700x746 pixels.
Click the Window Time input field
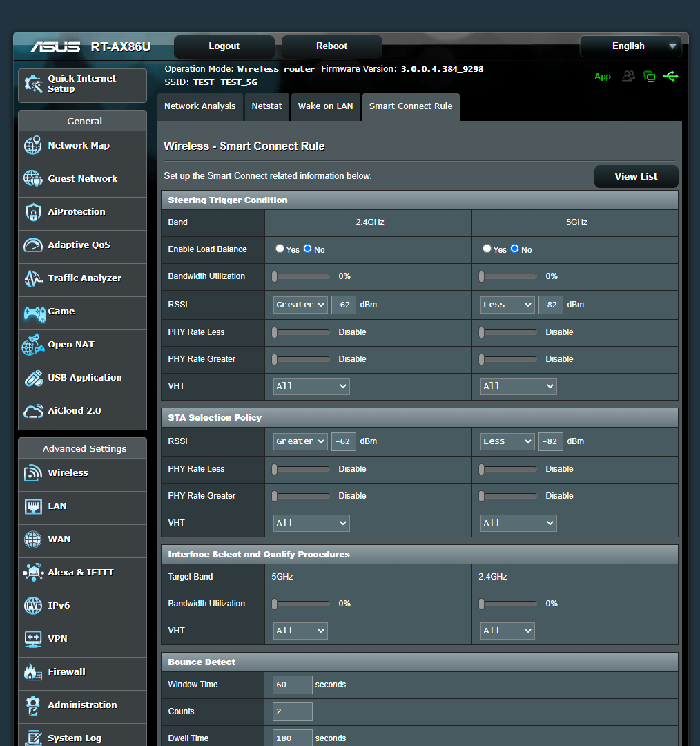point(292,685)
